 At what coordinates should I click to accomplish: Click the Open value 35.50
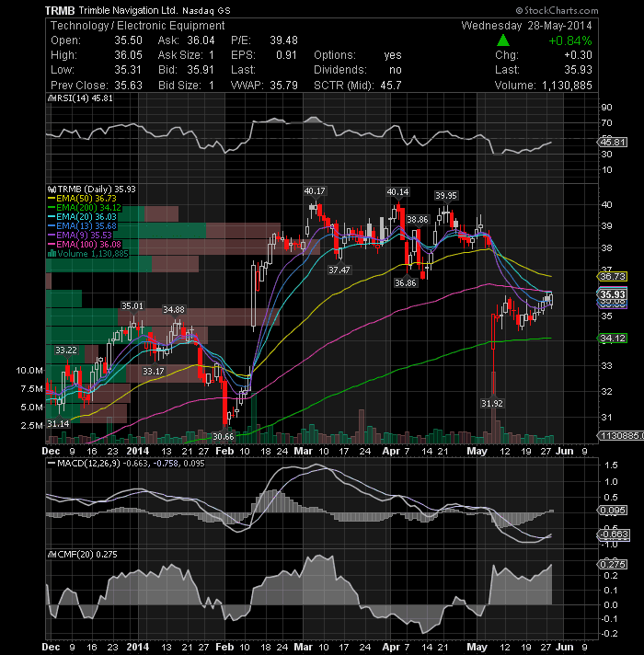click(x=128, y=40)
